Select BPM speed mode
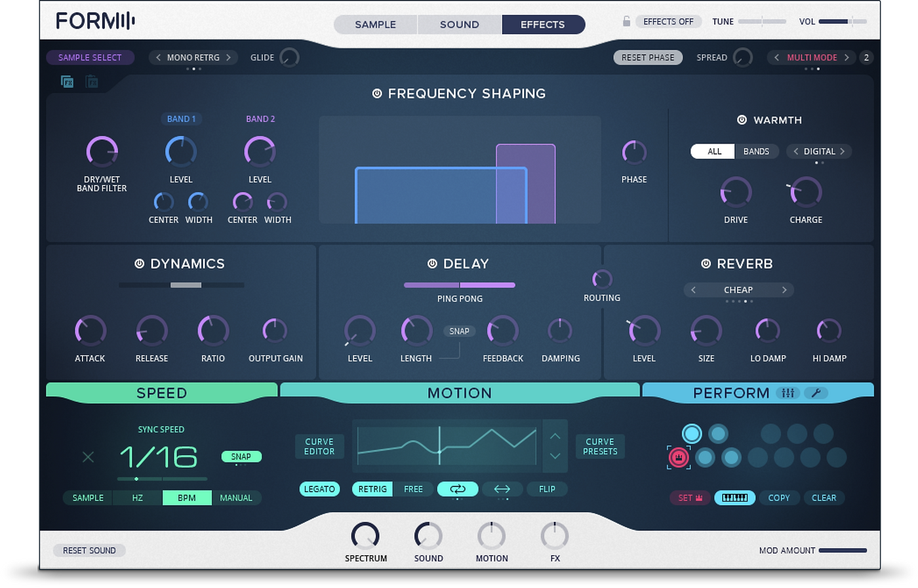 click(x=187, y=498)
